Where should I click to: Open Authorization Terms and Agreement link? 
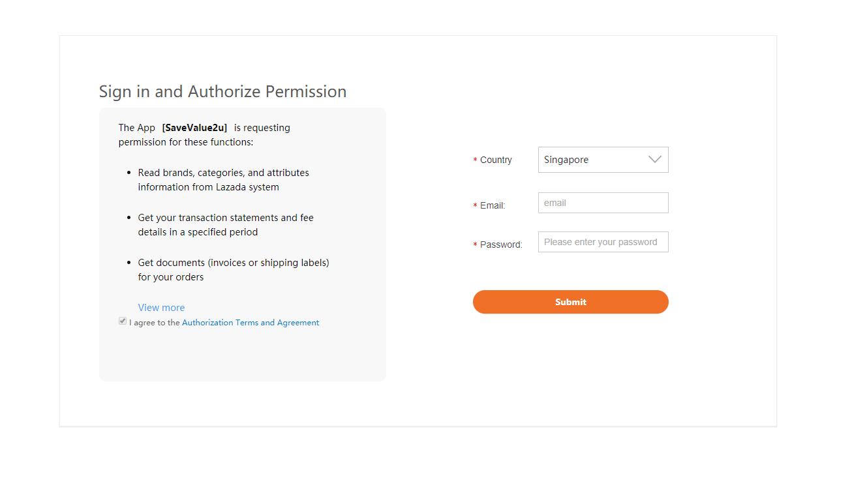tap(251, 323)
